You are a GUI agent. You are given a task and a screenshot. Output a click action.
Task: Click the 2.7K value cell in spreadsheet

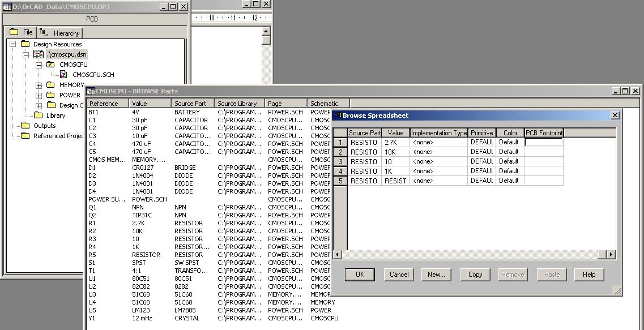coord(395,143)
